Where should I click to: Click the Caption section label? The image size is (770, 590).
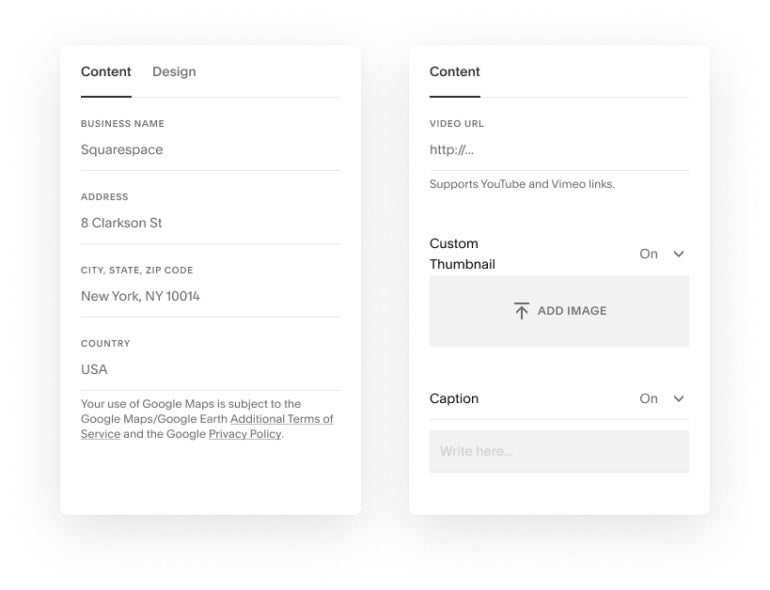coord(454,399)
